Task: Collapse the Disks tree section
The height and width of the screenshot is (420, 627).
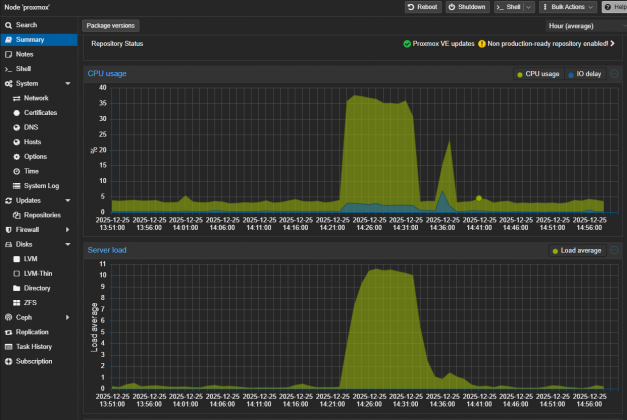Action: point(67,244)
